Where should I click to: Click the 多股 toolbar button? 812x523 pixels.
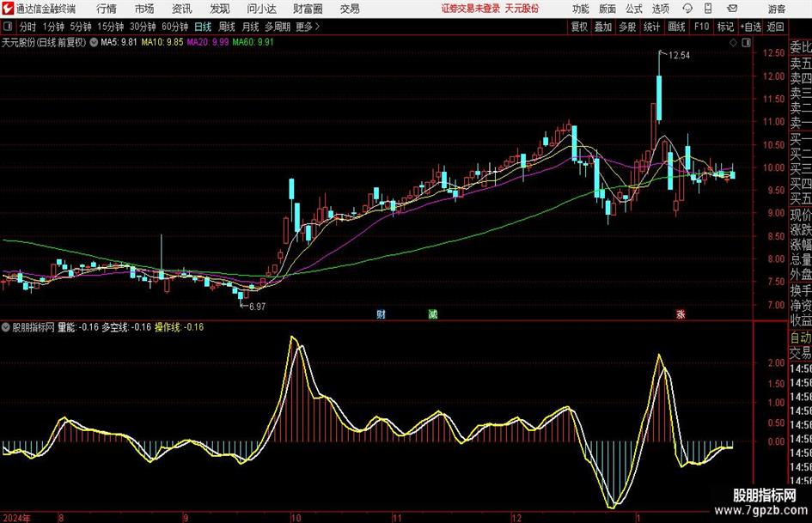tap(627, 27)
